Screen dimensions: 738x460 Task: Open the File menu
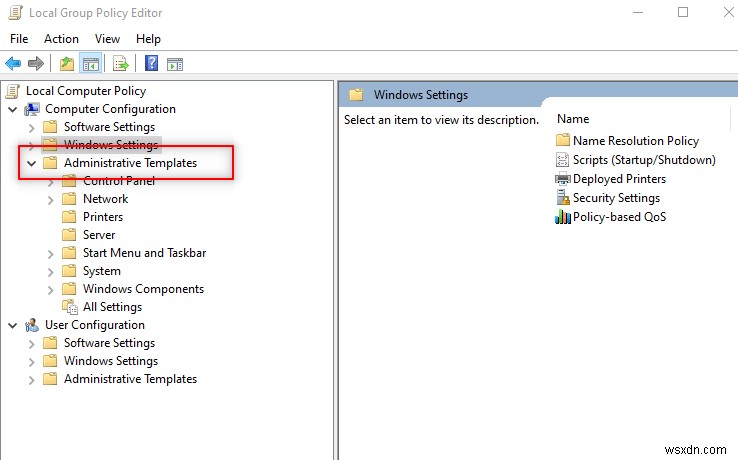(18, 39)
